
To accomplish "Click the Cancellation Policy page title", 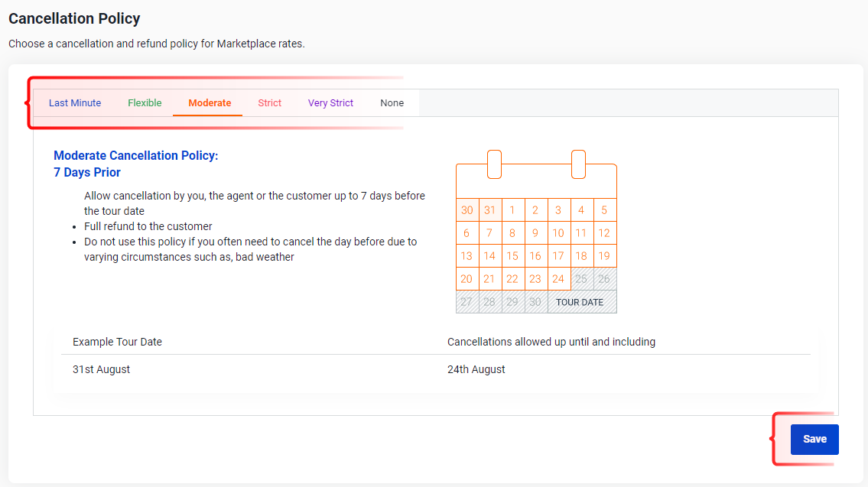I will click(x=74, y=18).
